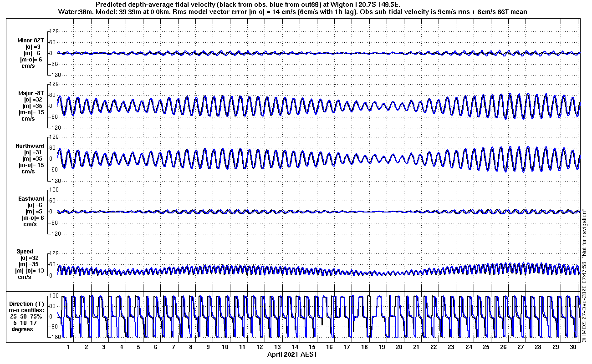Click the '|o| =32' value under Major -8T
592x364 pixels.
point(33,100)
